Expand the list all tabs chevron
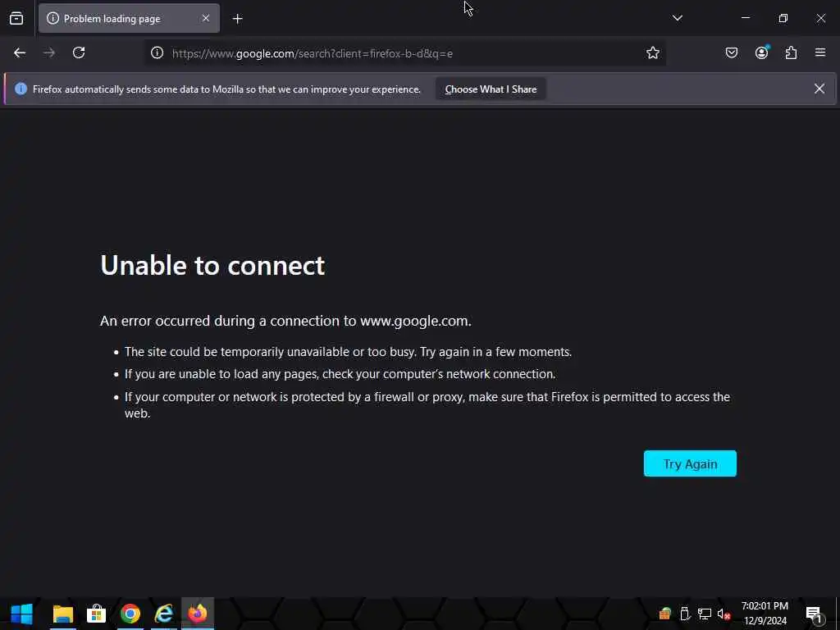Screen dimensions: 840x630 pos(677,18)
